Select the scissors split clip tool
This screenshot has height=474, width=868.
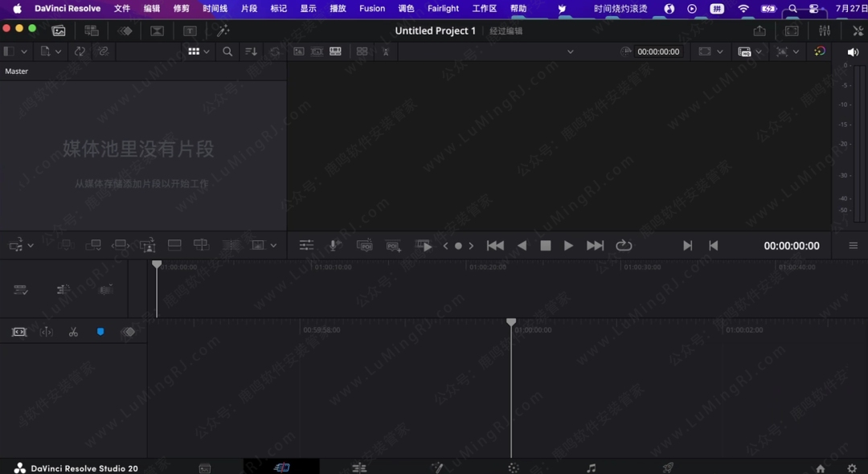73,332
